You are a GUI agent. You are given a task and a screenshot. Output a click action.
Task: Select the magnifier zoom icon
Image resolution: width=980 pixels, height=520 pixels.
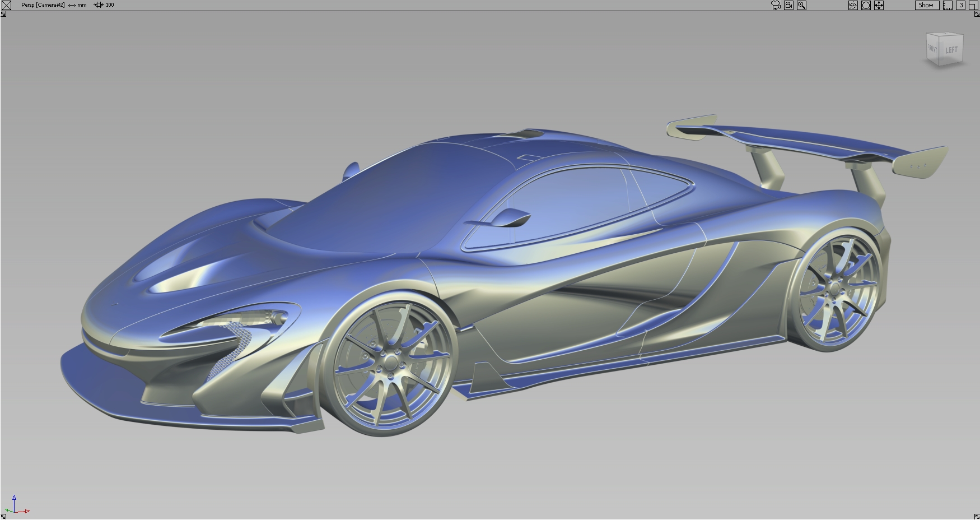pos(802,5)
